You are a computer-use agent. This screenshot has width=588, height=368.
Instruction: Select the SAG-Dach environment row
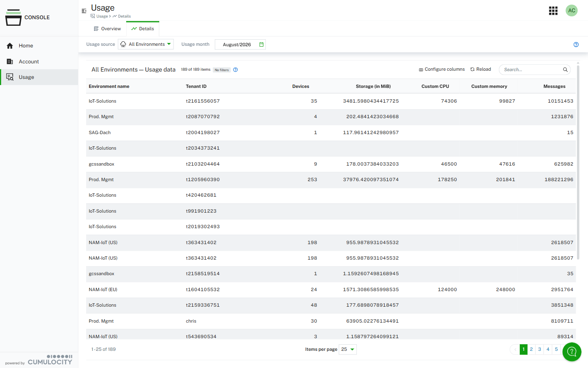[331, 132]
